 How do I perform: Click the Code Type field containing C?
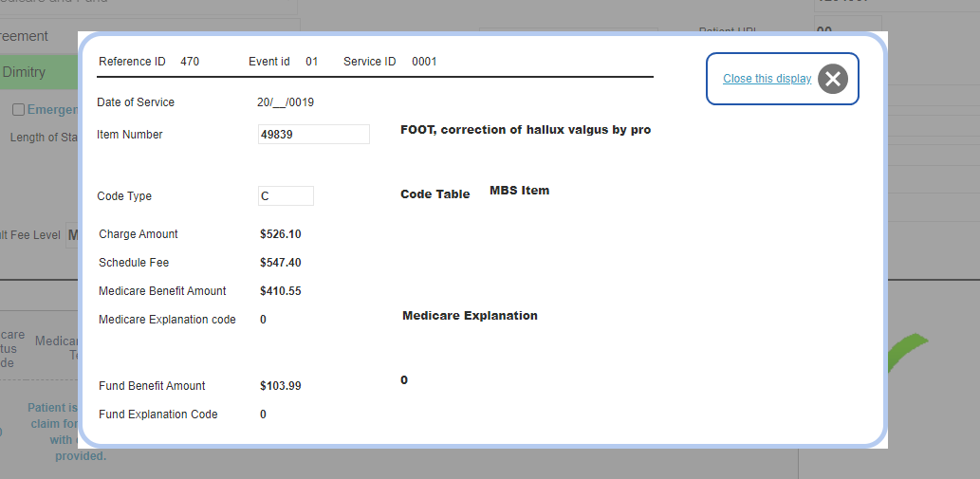click(x=286, y=196)
